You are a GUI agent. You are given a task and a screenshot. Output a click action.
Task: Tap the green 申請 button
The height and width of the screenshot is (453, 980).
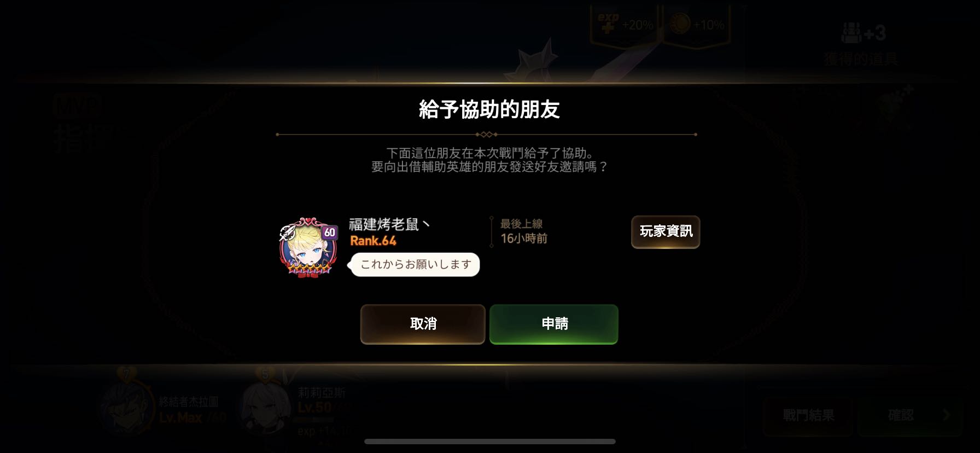553,324
